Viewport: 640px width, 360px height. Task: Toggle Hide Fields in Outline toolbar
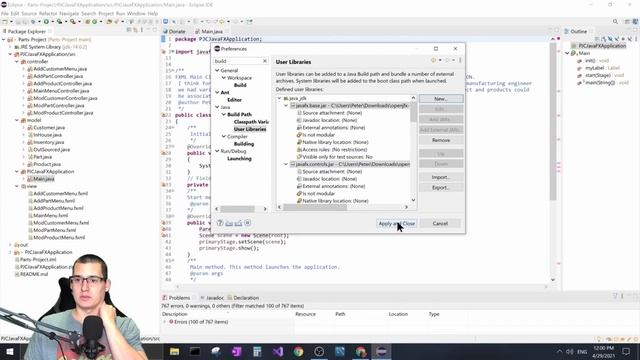(x=610, y=39)
